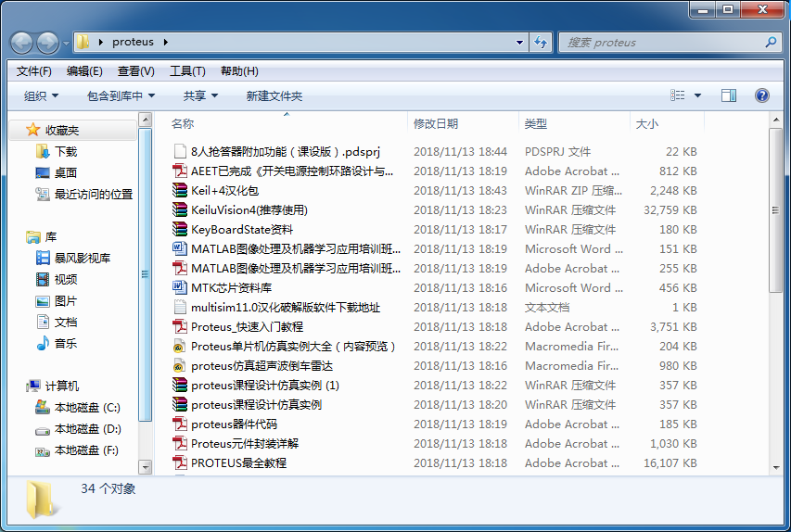The height and width of the screenshot is (532, 791).
Task: Expand the arrow after proteus in path
Action: (165, 42)
